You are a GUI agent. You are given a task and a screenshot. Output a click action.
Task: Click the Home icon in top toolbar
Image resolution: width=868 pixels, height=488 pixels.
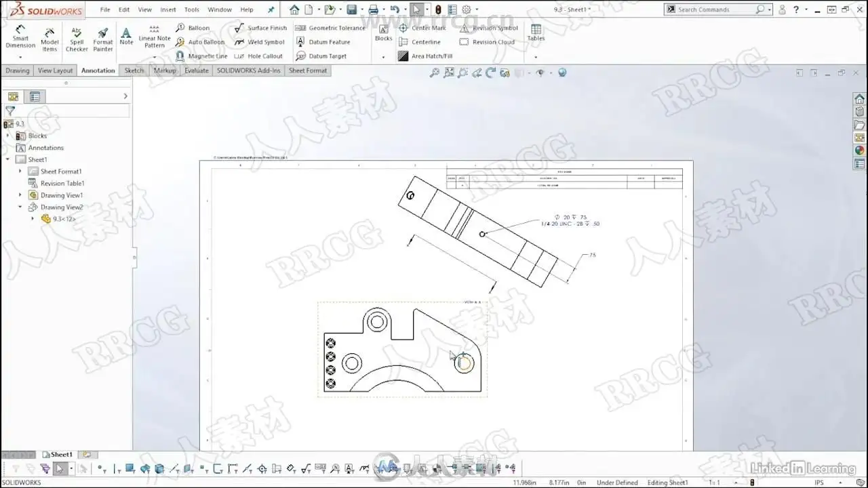coord(294,9)
